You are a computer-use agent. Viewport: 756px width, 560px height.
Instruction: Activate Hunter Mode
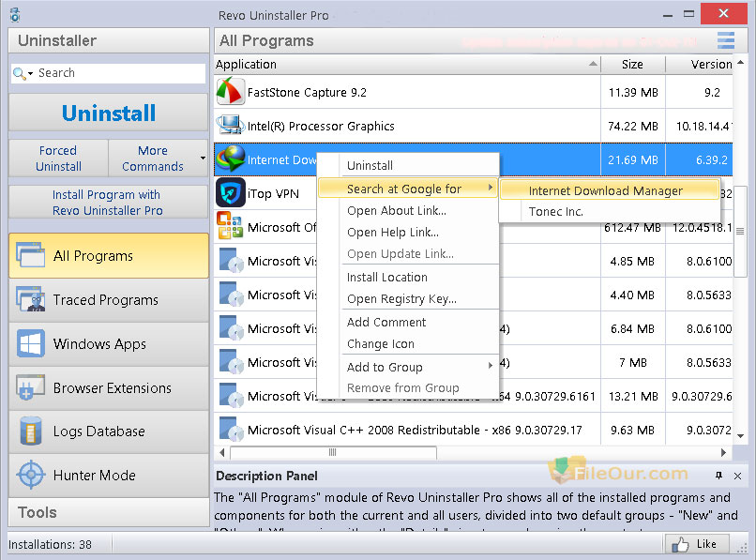click(x=109, y=475)
